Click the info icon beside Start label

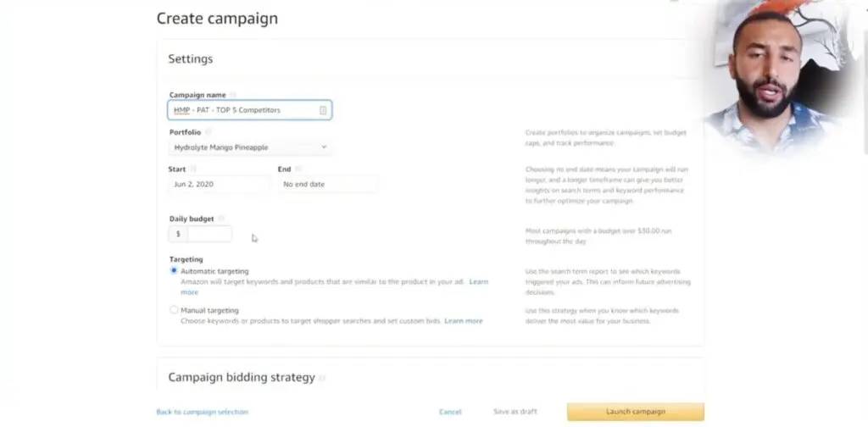[193, 169]
